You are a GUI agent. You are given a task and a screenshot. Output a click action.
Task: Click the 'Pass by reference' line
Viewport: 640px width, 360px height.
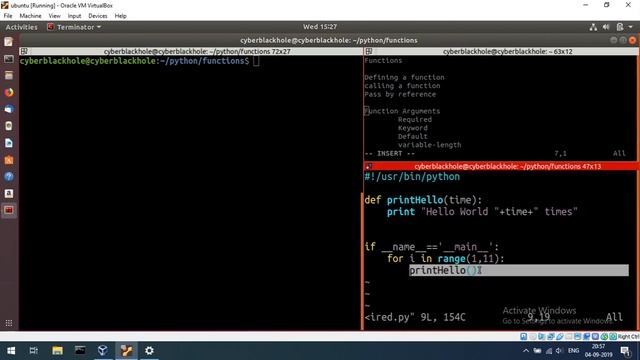[x=400, y=94]
